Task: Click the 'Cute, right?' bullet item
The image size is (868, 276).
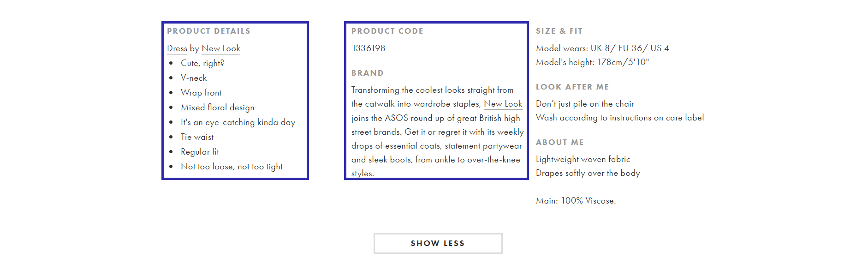Action: pyautogui.click(x=202, y=63)
